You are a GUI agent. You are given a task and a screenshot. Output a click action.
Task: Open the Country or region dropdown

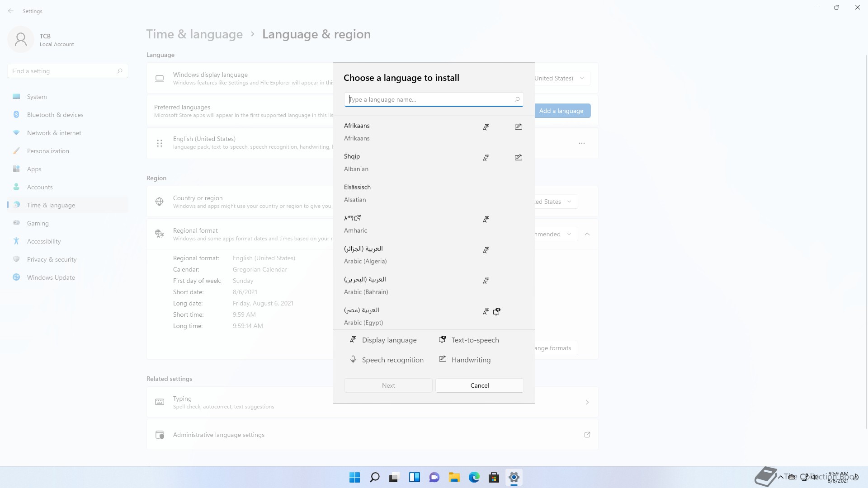click(555, 202)
